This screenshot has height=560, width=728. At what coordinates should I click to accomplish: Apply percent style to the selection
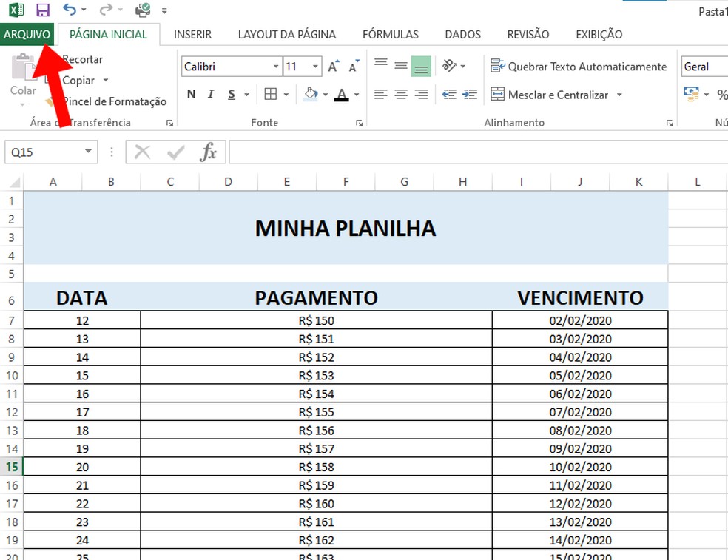721,95
